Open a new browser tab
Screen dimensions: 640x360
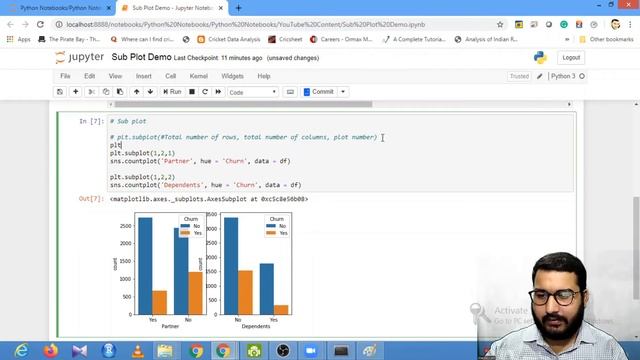pyautogui.click(x=238, y=8)
